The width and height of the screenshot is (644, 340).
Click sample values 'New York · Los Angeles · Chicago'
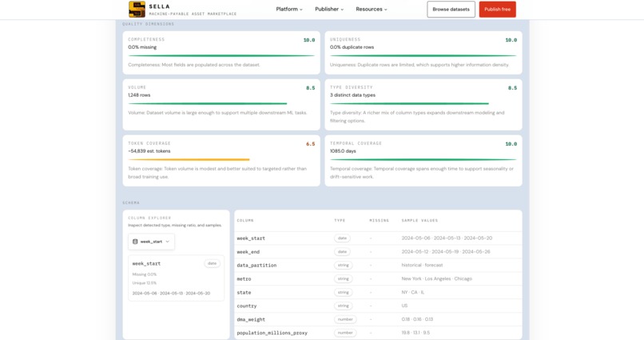(436, 278)
